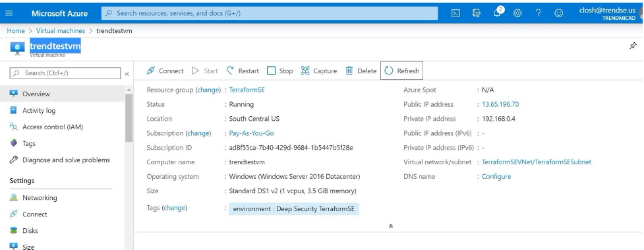Screen dimensions: 644x250
Task: Click the Overview icon in the sidebar
Action: 14,94
